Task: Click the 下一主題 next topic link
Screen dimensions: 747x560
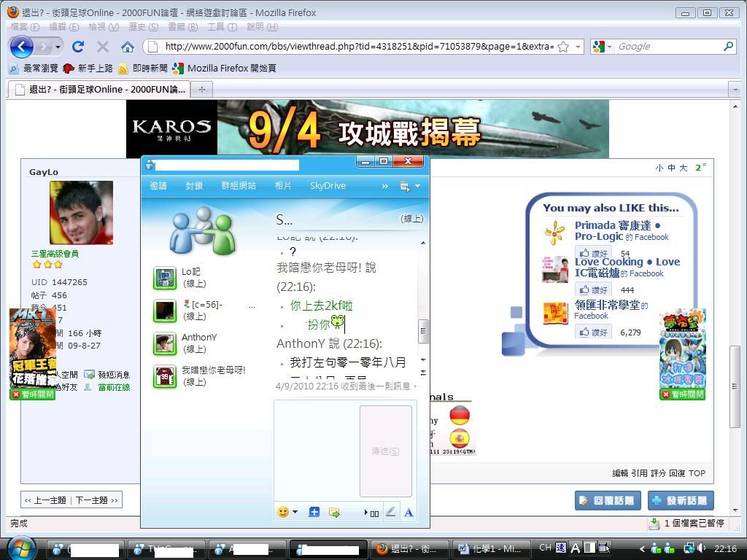Action: click(96, 500)
